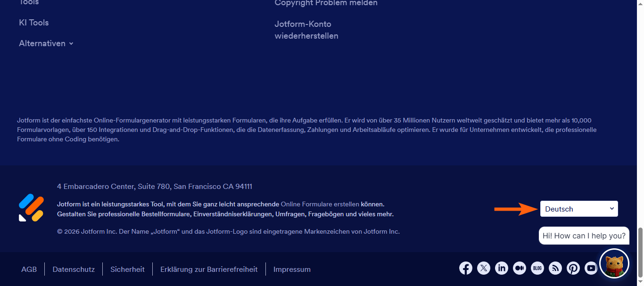Open the Datenschutz page
Viewport: 644px width, 286px height.
(74, 269)
